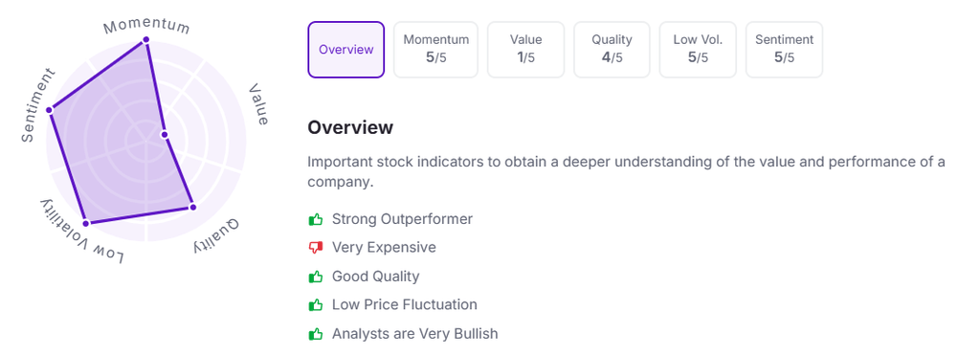Switch to the Overview tab
This screenshot has height=355, width=980.
(x=346, y=50)
